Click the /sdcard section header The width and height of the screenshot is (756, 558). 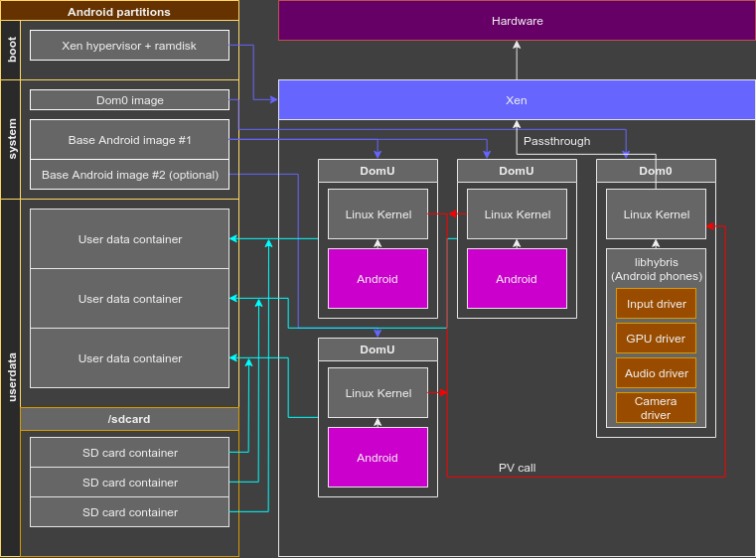click(x=129, y=419)
